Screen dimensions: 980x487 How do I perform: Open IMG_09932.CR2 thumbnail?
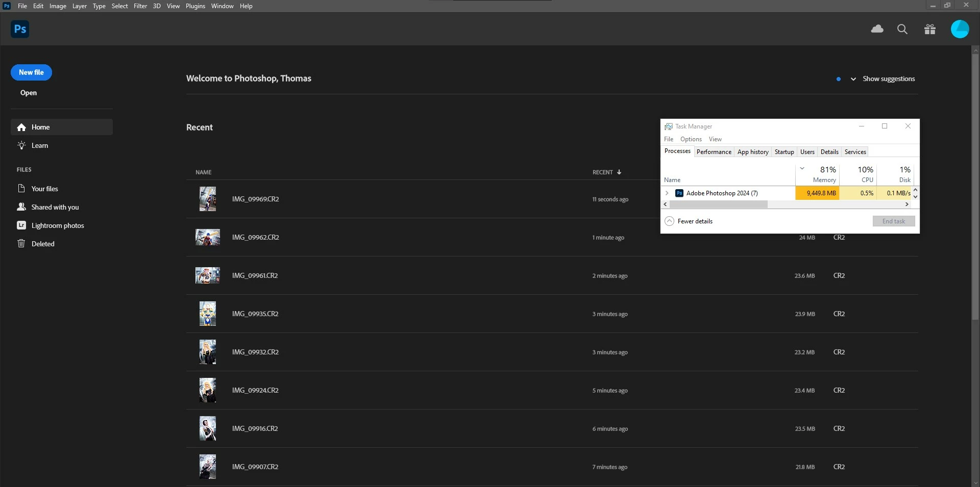click(208, 352)
